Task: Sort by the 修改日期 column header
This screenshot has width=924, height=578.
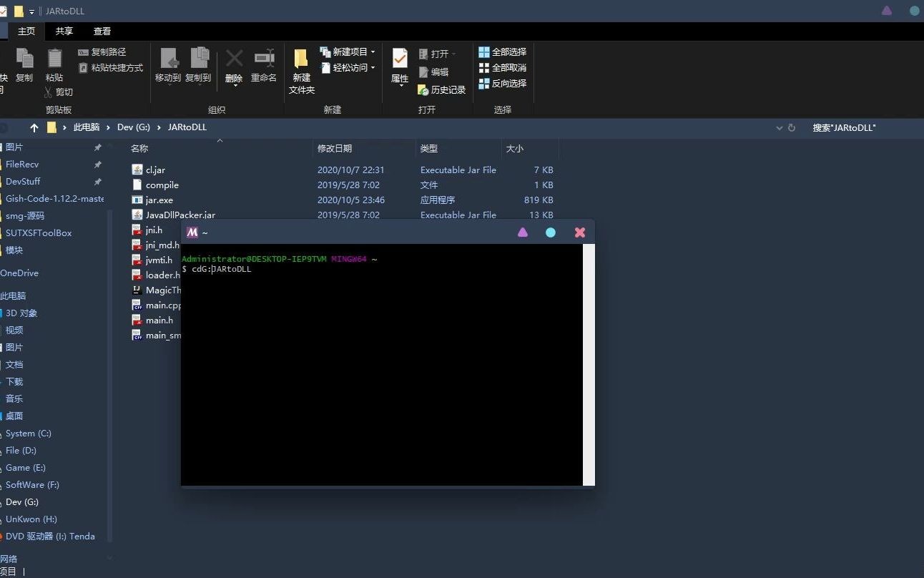Action: 335,149
